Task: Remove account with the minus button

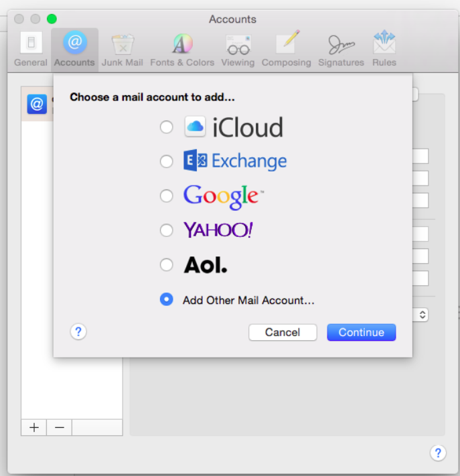Action: pos(59,427)
